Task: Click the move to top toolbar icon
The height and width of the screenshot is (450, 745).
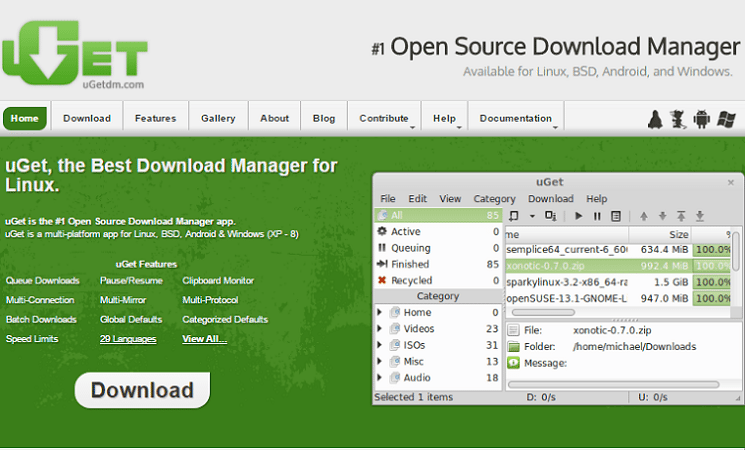Action: coord(681,216)
